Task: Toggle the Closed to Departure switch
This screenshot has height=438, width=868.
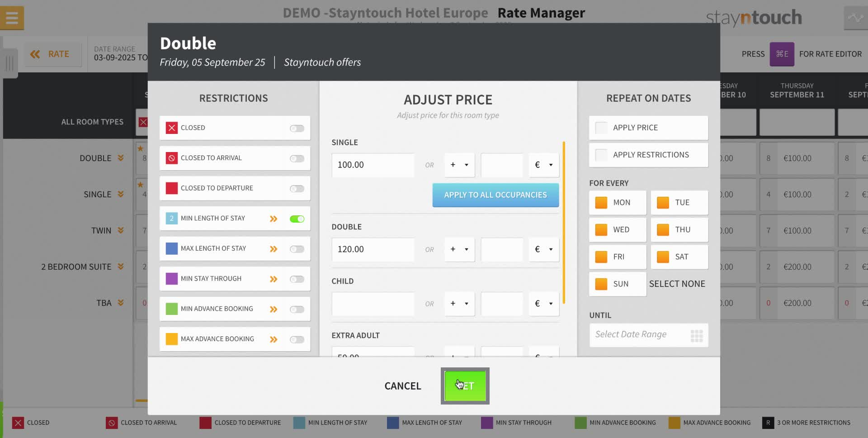Action: [297, 189]
